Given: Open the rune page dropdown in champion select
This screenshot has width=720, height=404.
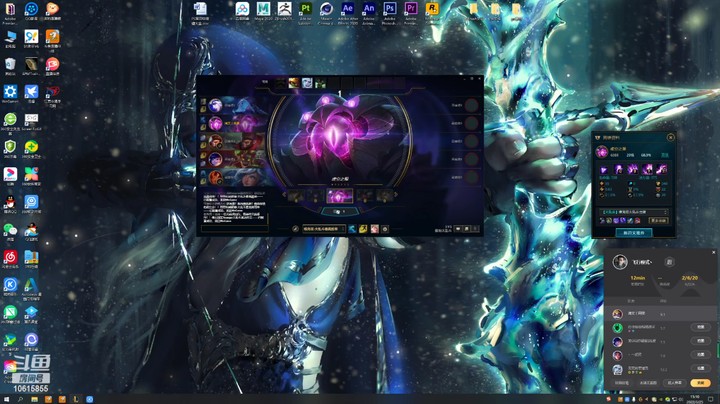Looking at the screenshot, I should [324, 229].
